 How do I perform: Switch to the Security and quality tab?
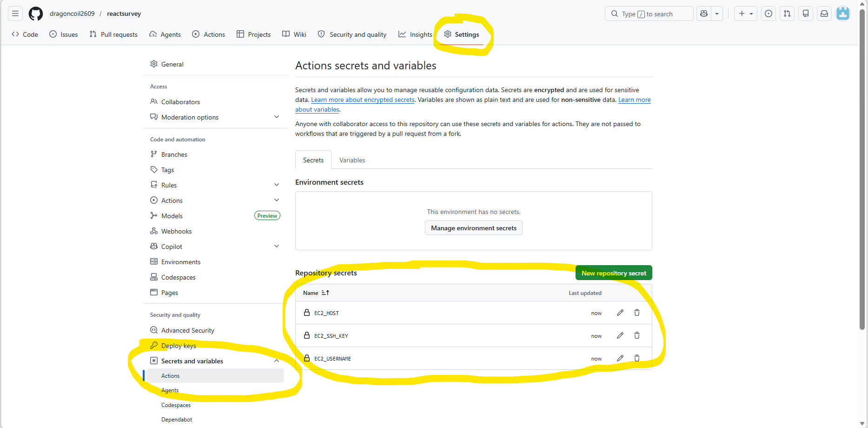tap(352, 34)
